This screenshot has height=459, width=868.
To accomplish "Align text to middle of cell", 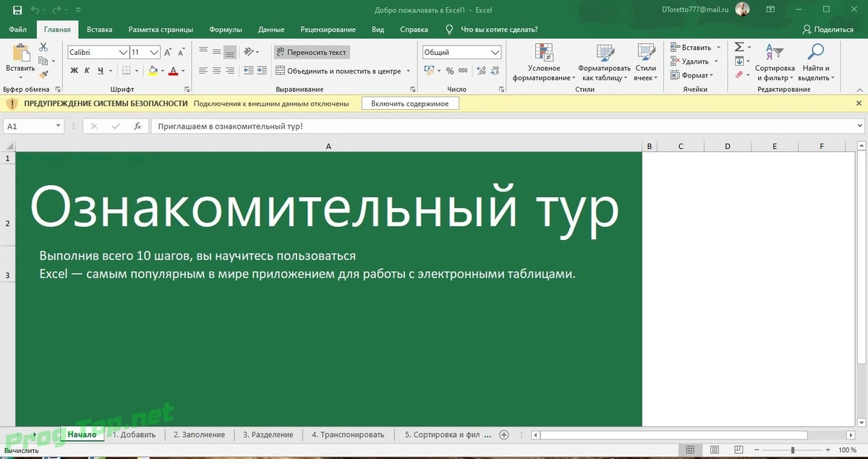I will [x=216, y=51].
